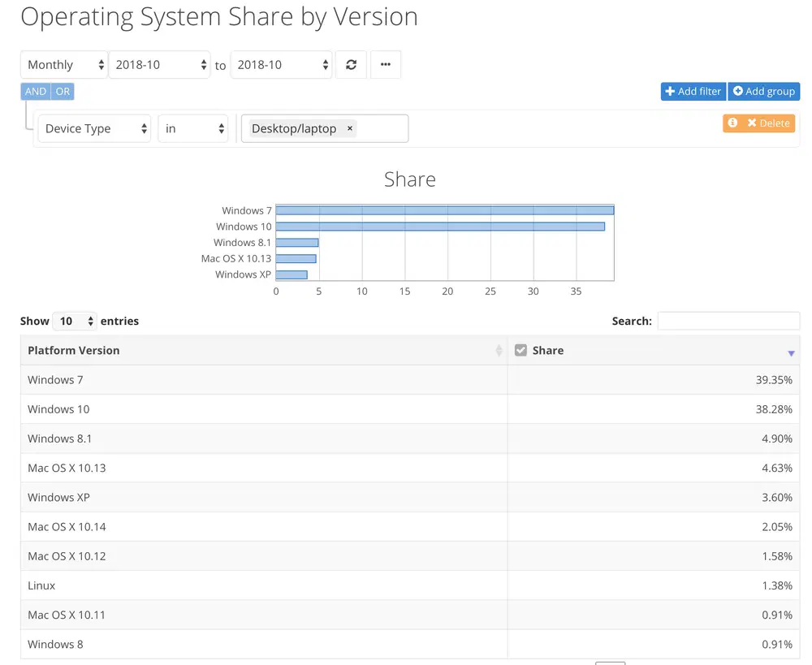The image size is (812, 665).
Task: Refresh the data with the reload icon
Action: [x=351, y=64]
